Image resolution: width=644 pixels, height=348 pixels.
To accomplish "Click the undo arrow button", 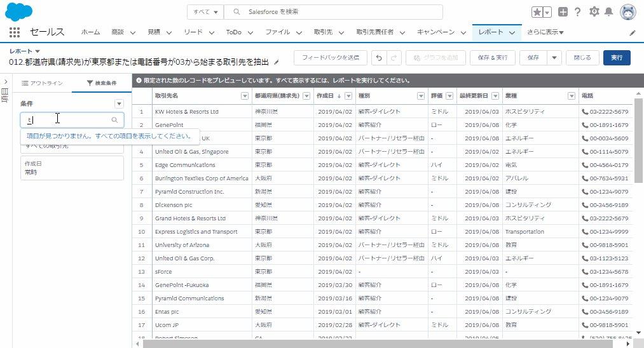I will pyautogui.click(x=379, y=58).
